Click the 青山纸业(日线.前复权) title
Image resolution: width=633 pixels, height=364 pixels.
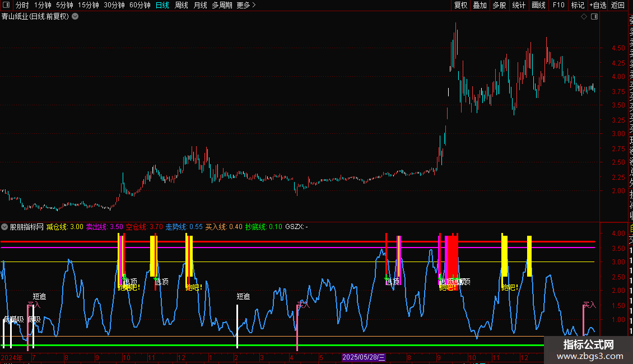(35, 17)
